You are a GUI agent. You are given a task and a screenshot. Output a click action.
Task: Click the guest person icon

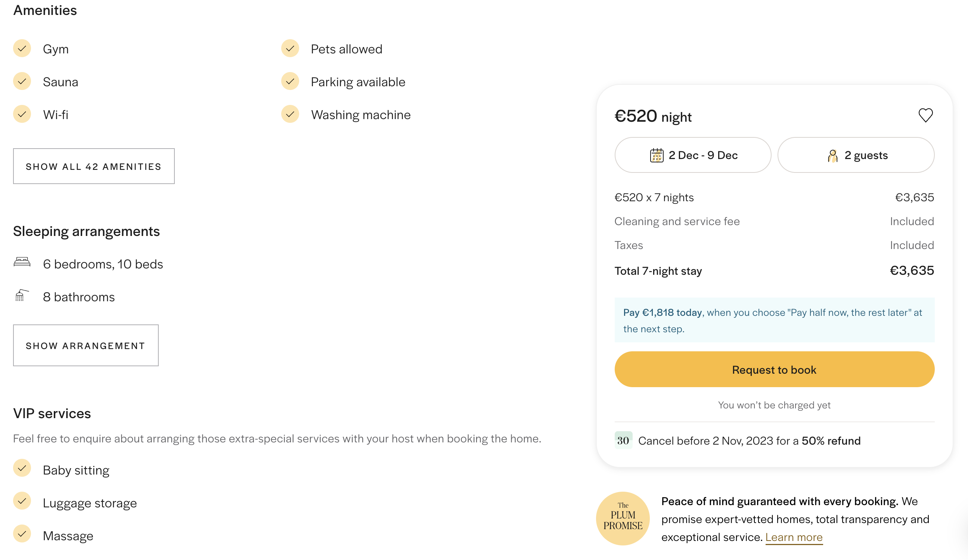[x=832, y=156]
